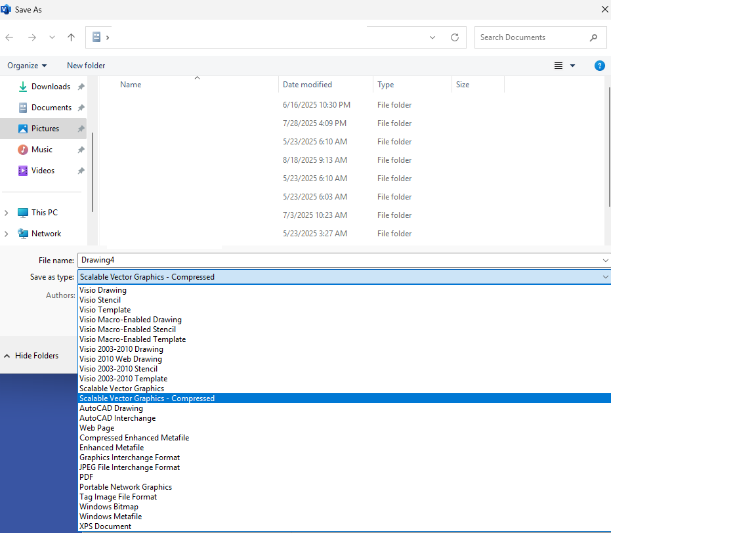Create a New folder
The height and width of the screenshot is (533, 756).
click(86, 66)
